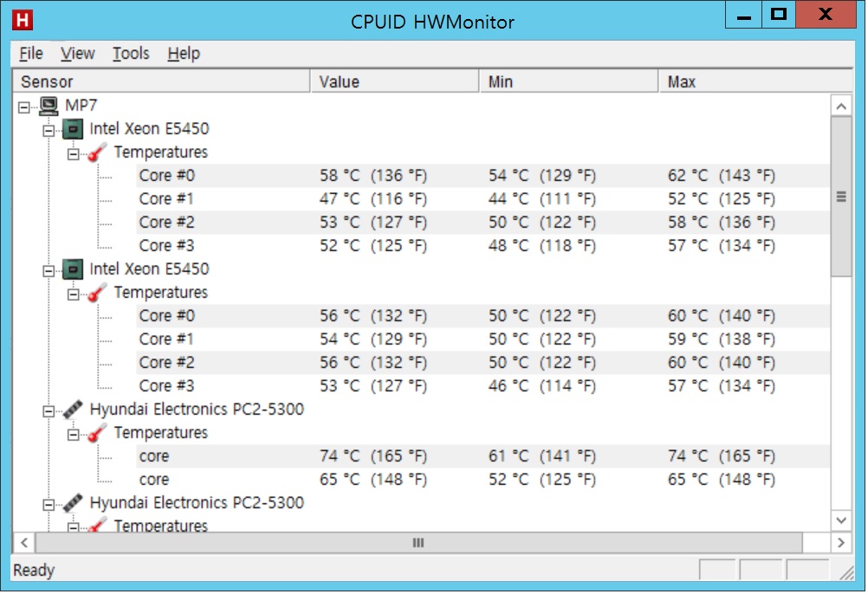
Task: Collapse the first Hyundai Electronics PC2-5300 node
Action: 49,411
